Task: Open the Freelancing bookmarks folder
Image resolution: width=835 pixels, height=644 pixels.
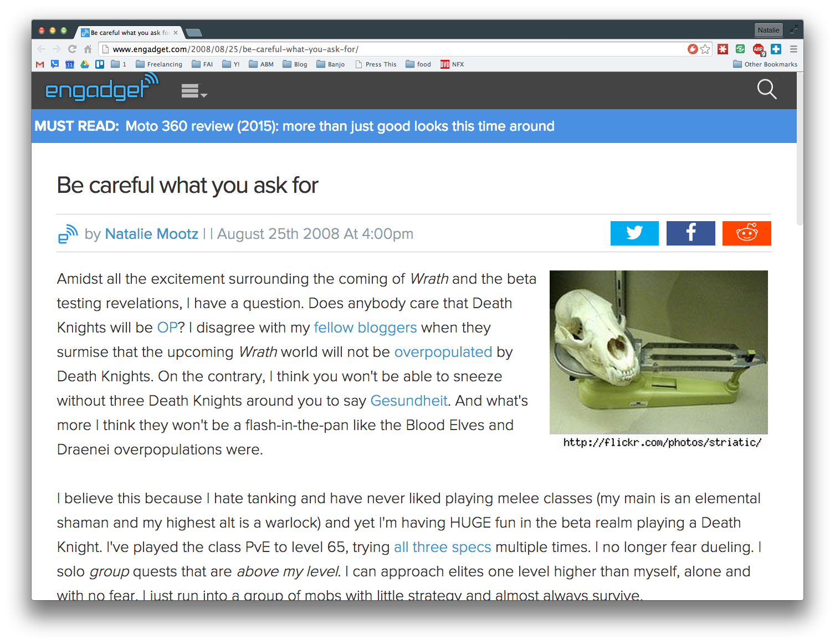Action: pyautogui.click(x=159, y=64)
